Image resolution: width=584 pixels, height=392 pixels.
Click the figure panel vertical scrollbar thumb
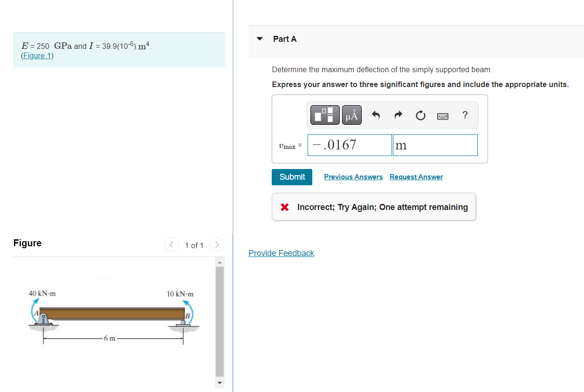220,321
